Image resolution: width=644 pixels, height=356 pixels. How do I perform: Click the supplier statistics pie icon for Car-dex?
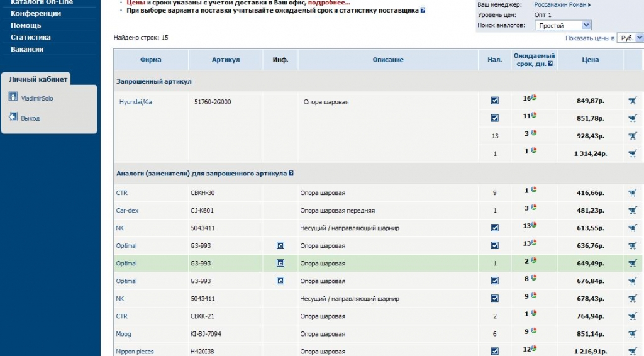pos(533,208)
